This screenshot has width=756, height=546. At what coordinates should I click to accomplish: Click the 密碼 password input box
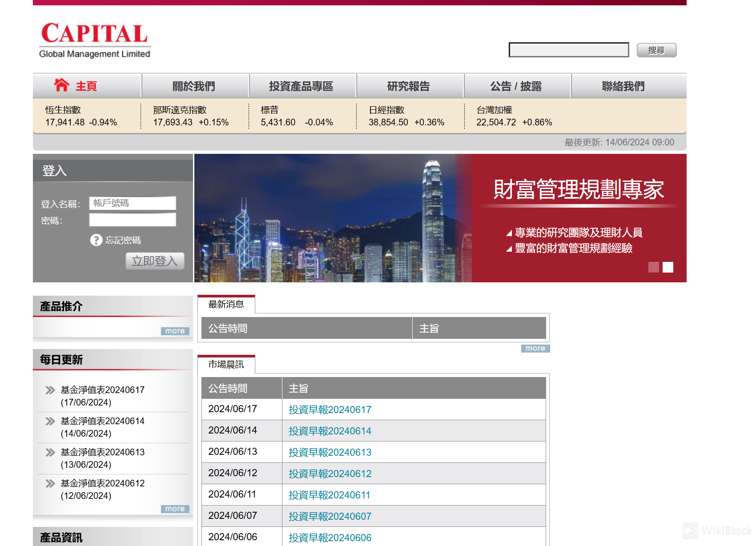click(x=132, y=220)
